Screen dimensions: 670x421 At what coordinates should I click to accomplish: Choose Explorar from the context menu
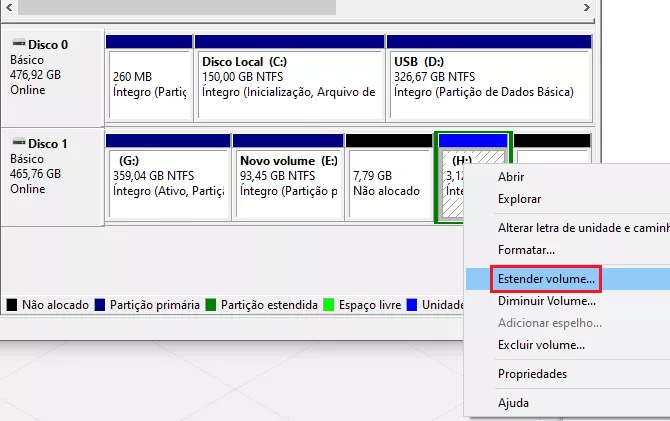pyautogui.click(x=520, y=199)
